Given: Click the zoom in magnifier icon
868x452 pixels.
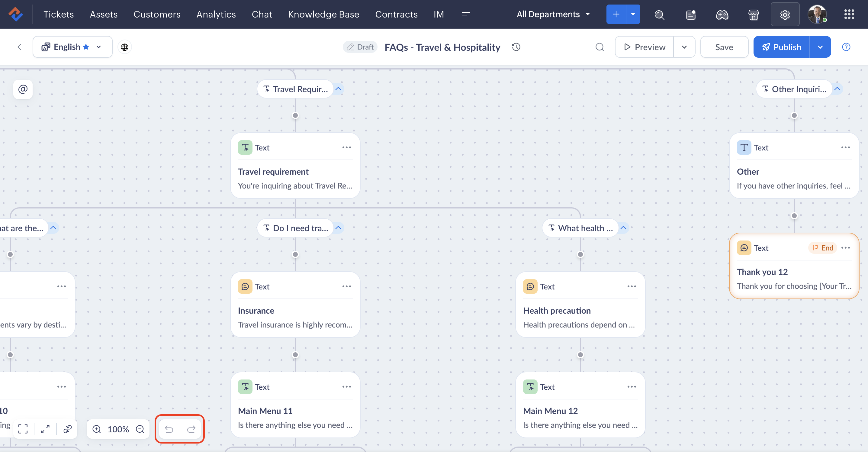Looking at the screenshot, I should (x=97, y=429).
